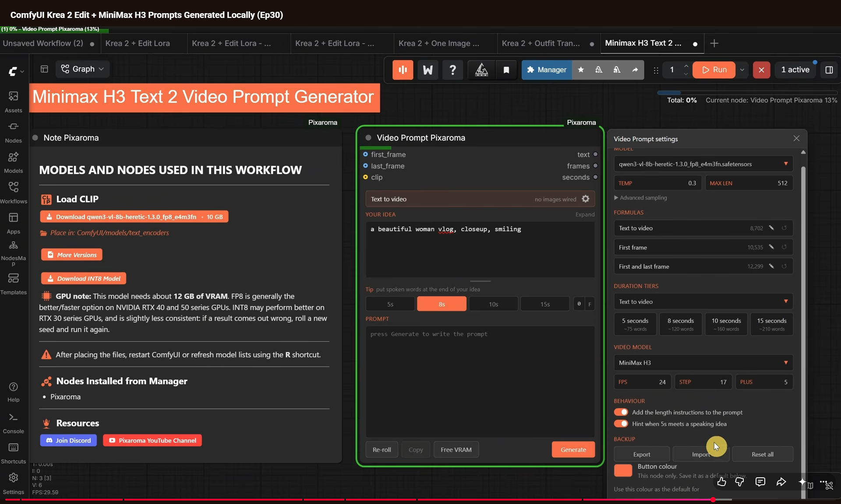
Task: Click the bookmark icon in the toolbar
Action: point(506,70)
